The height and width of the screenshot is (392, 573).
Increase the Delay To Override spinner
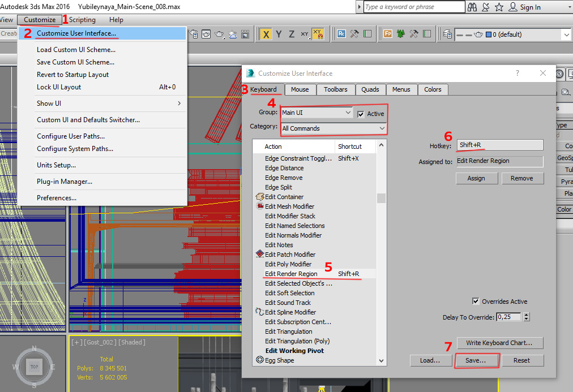[527, 315]
